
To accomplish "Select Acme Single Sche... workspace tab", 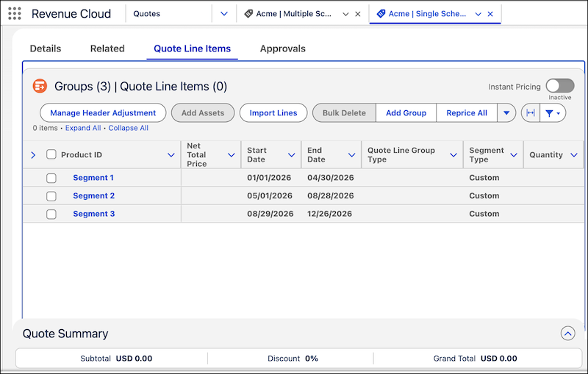I will tap(427, 14).
